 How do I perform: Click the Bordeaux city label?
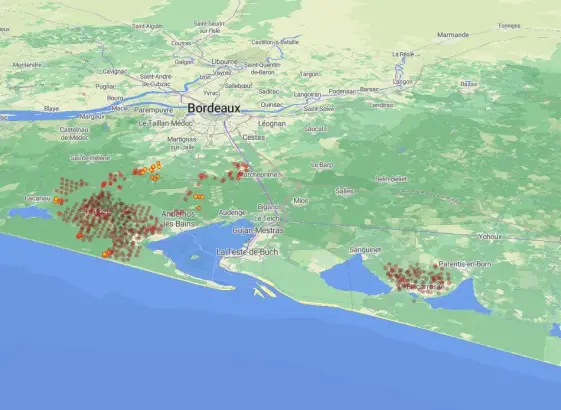click(214, 108)
